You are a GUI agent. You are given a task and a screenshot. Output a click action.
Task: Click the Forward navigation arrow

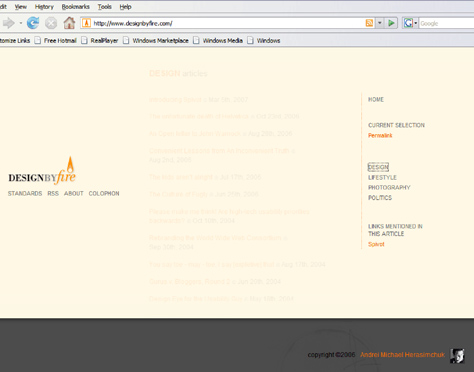pos(8,23)
